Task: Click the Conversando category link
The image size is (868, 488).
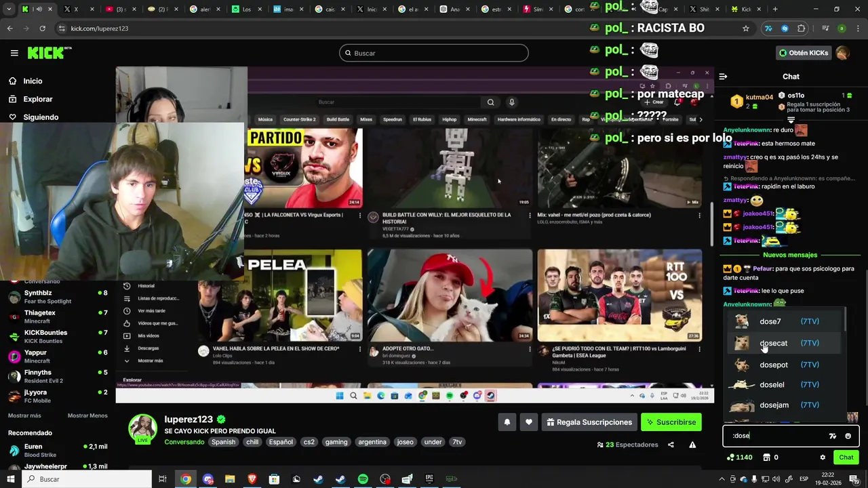Action: pyautogui.click(x=184, y=442)
